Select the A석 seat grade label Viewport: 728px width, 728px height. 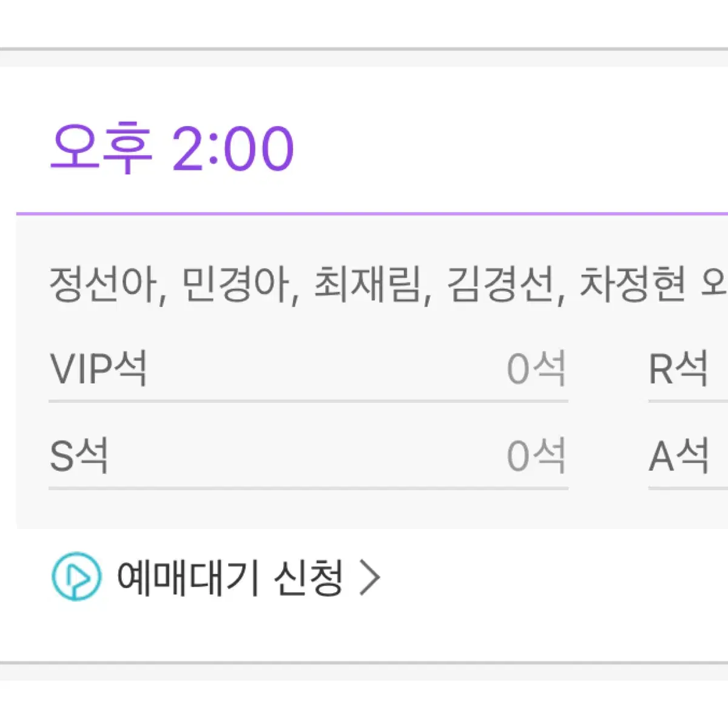[678, 456]
